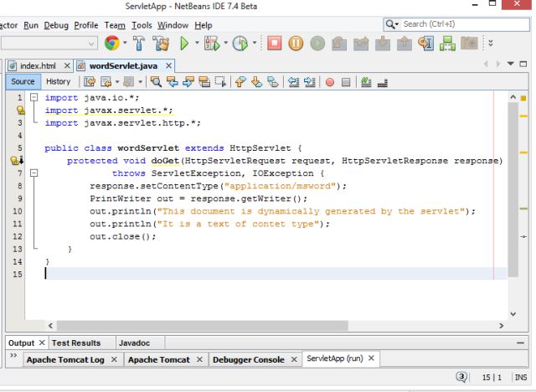Open the Tools menu
536x392 pixels.
pos(142,25)
